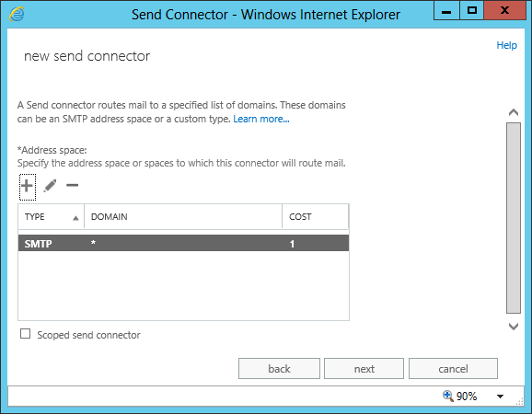This screenshot has width=532, height=414.
Task: Go to next wizard step
Action: click(x=364, y=369)
